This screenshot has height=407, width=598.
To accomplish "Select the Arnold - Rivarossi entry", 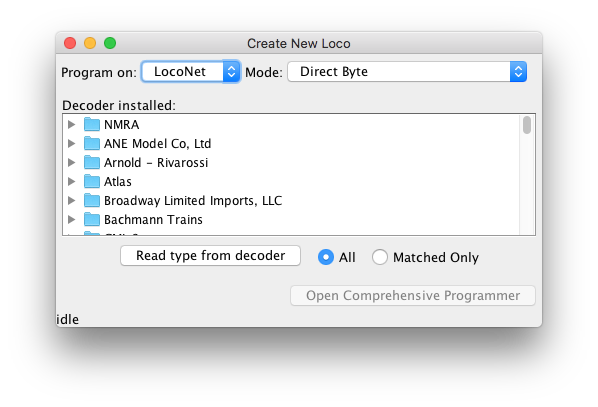I will [x=156, y=162].
